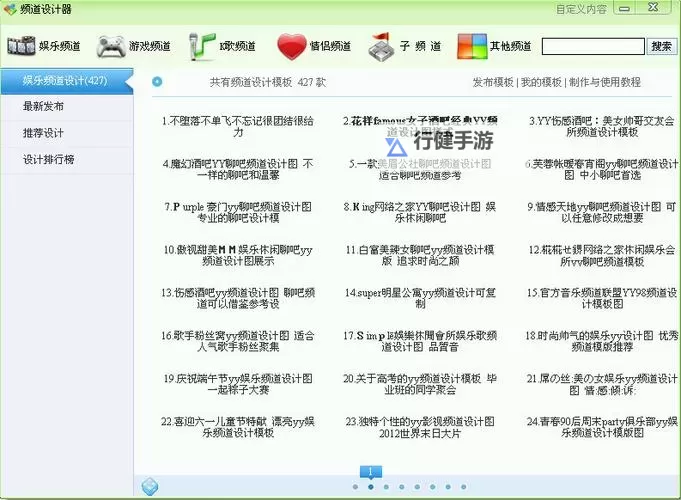681x500 pixels.
Task: Open template 16.歌手粉丝窝yy频道设计图
Action: tap(238, 341)
